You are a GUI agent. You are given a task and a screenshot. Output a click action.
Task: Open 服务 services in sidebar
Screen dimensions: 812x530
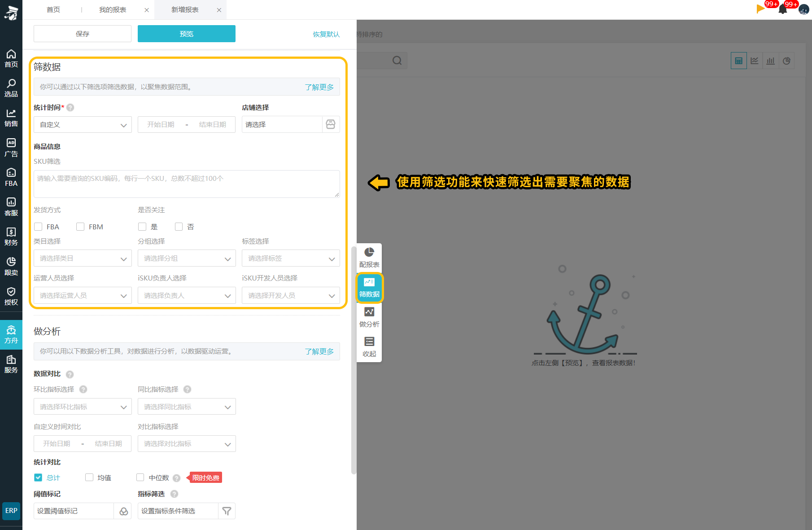tap(11, 364)
